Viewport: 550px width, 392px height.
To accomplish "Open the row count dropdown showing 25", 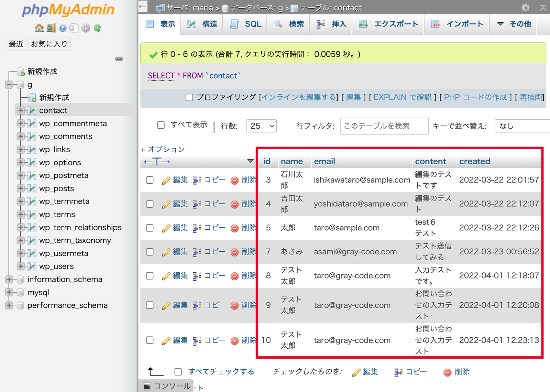I will pos(261,126).
